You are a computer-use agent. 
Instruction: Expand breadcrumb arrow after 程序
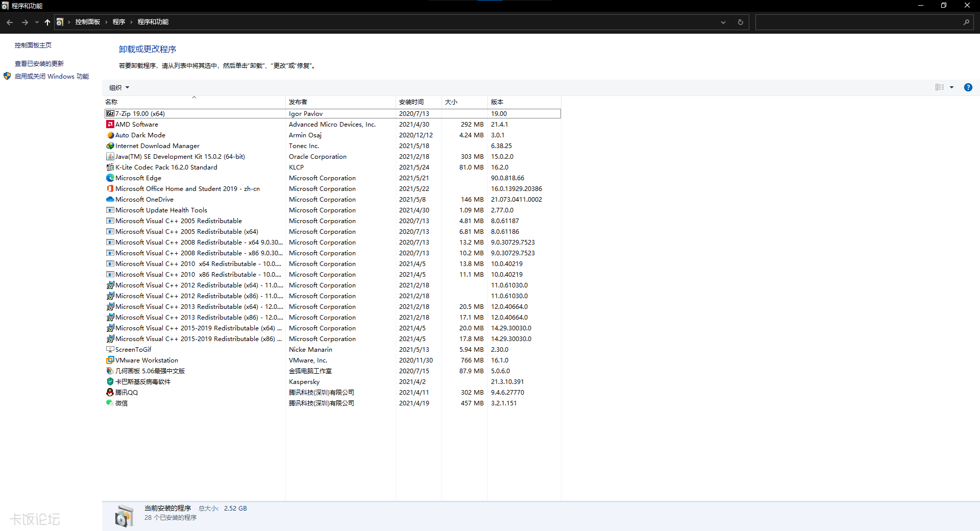(131, 22)
